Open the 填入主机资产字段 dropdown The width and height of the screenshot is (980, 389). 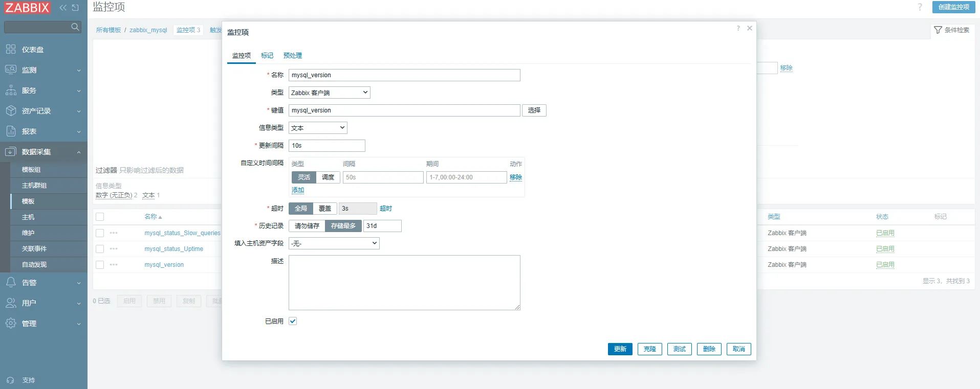point(334,243)
